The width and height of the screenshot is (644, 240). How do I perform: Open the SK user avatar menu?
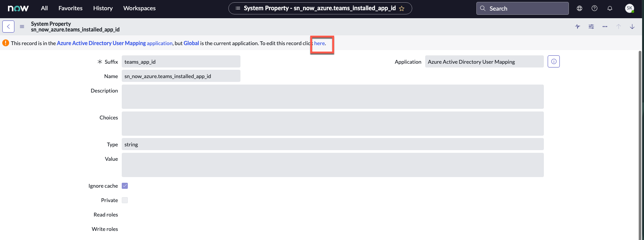tap(630, 8)
